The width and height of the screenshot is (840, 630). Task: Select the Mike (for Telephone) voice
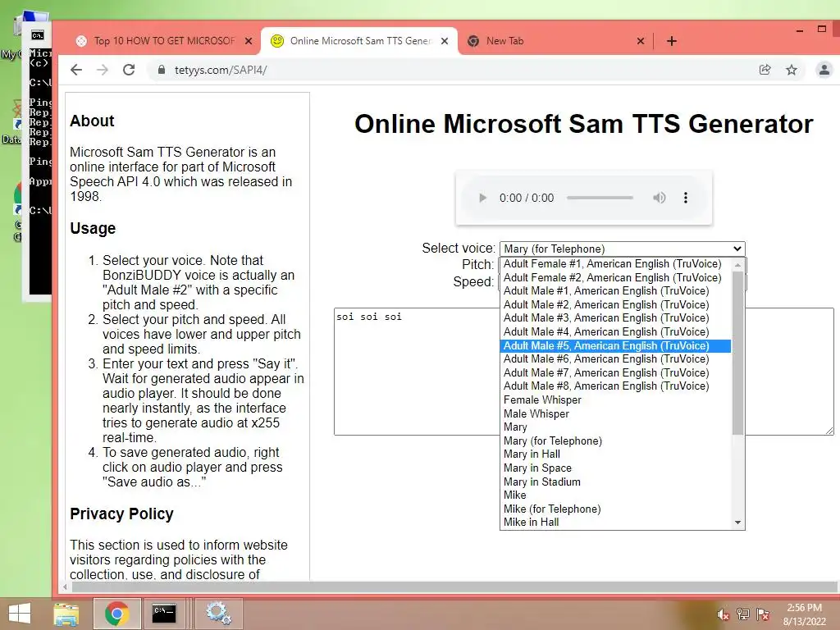pos(615,509)
